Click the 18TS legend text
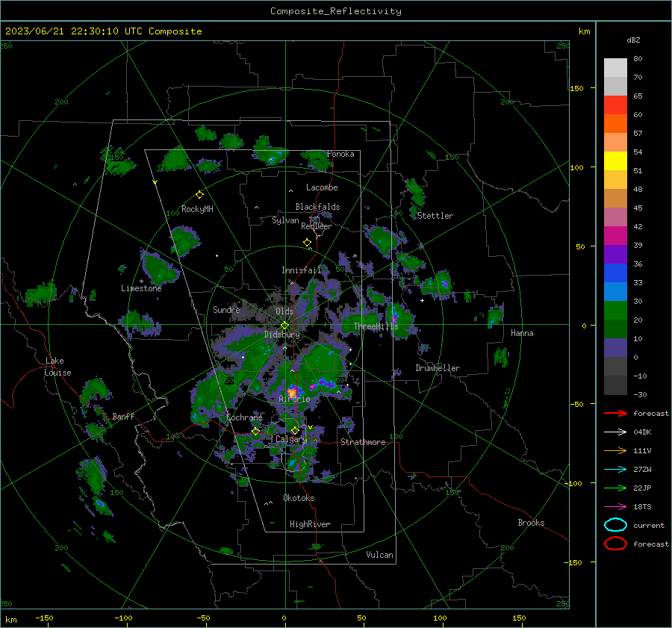The height and width of the screenshot is (628, 672). (x=642, y=507)
